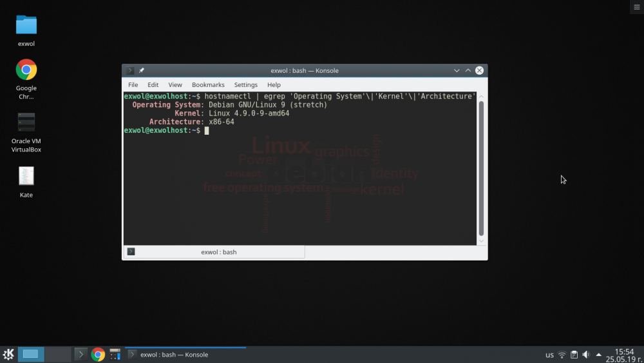Image resolution: width=644 pixels, height=363 pixels.
Task: Open the Edit menu in Konsole
Action: click(x=153, y=84)
